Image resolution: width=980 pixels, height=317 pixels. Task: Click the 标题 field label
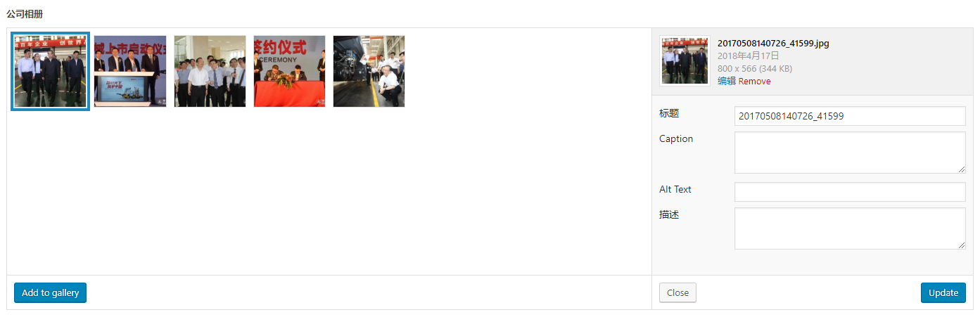click(x=669, y=113)
